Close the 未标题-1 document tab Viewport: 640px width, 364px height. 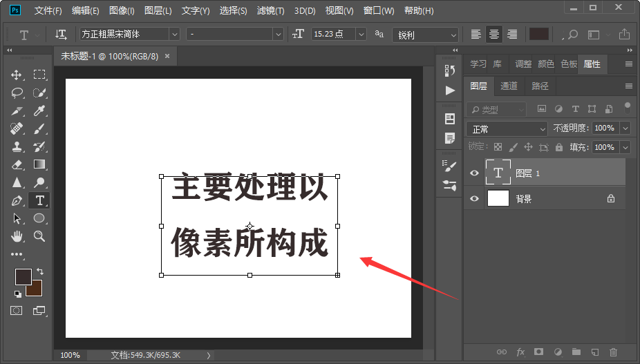167,57
